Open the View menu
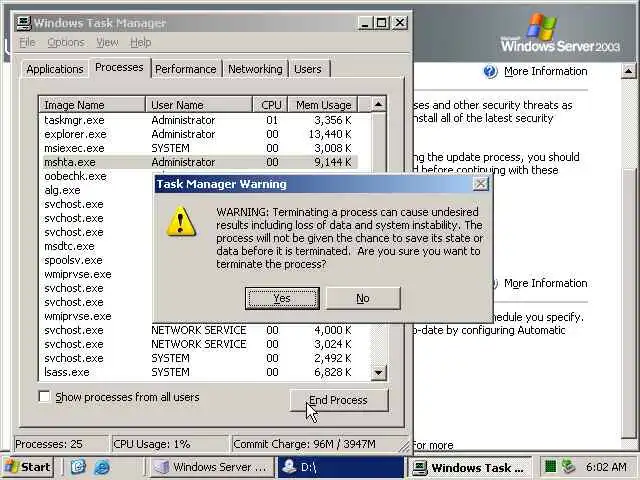640x480 pixels. tap(107, 42)
